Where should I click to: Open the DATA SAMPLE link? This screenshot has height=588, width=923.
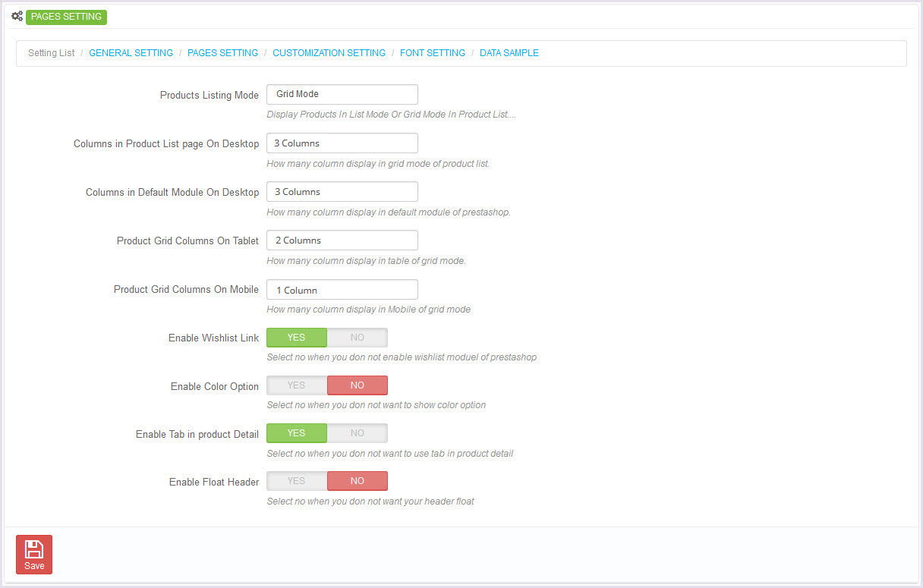tap(509, 53)
